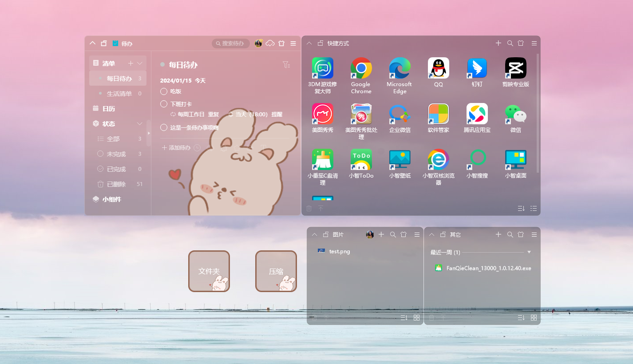Mark the 吃饭 todo as complete
Screen dimensions: 633x364
[x=163, y=91]
